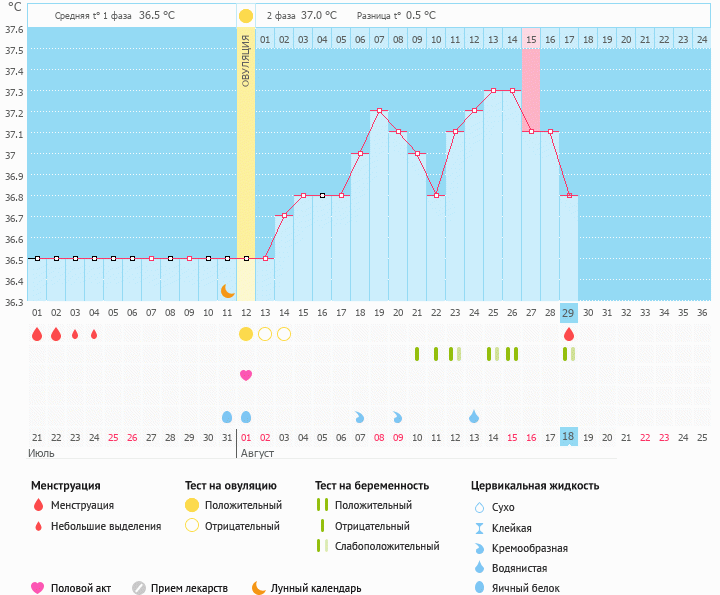This screenshot has height=595, width=720.
Task: Click the pink highlighted phase day 15 header
Action: 531,39
